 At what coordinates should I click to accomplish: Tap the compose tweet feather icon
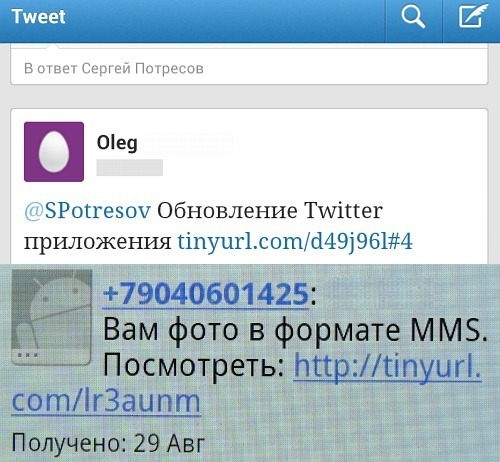pyautogui.click(x=473, y=16)
